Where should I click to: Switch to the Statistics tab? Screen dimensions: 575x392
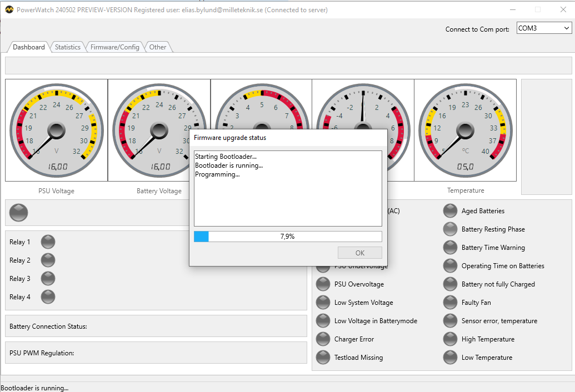[x=67, y=47]
